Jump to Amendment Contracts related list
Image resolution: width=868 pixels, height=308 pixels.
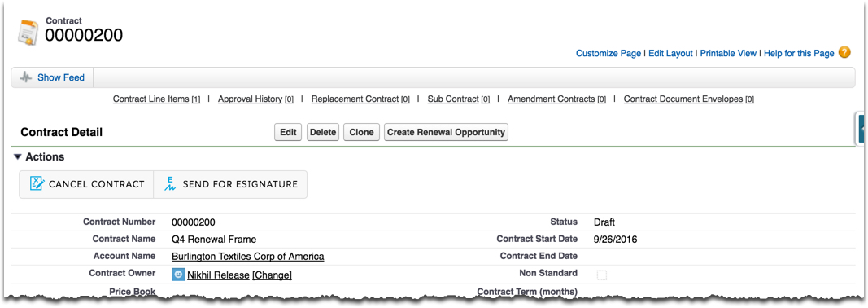[x=556, y=99]
